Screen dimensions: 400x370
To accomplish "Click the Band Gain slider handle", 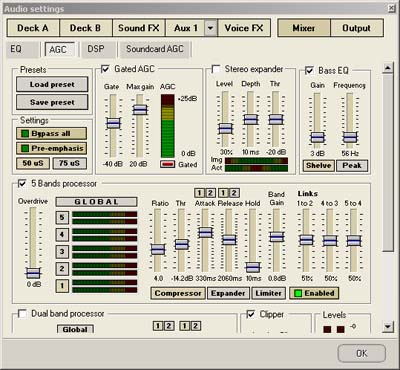I will tap(277, 237).
